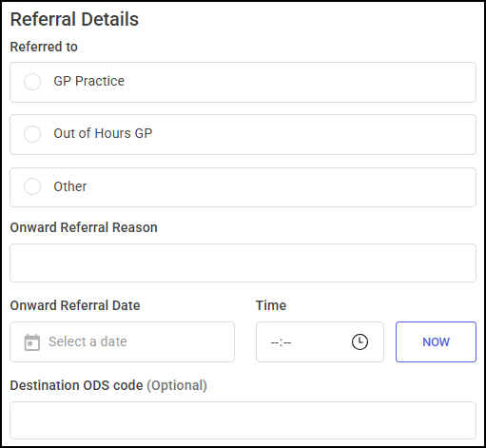
Task: Click the Out of Hours GP label text
Action: 103,133
